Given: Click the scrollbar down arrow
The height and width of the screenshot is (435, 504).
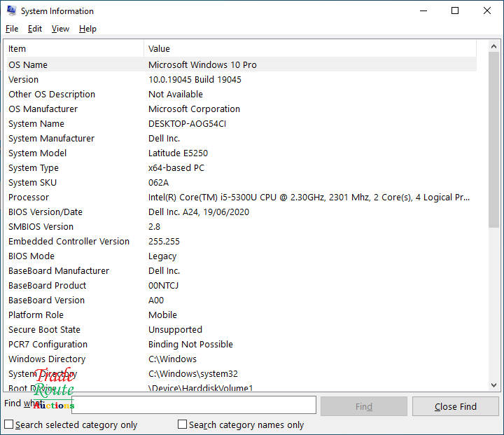Looking at the screenshot, I should 494,385.
